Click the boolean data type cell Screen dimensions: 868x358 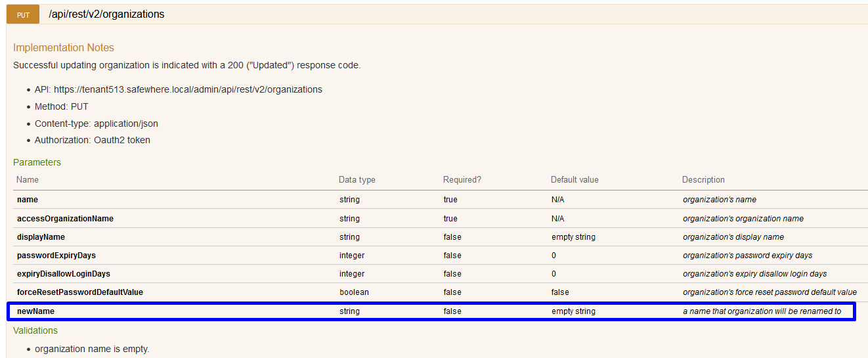click(x=354, y=292)
